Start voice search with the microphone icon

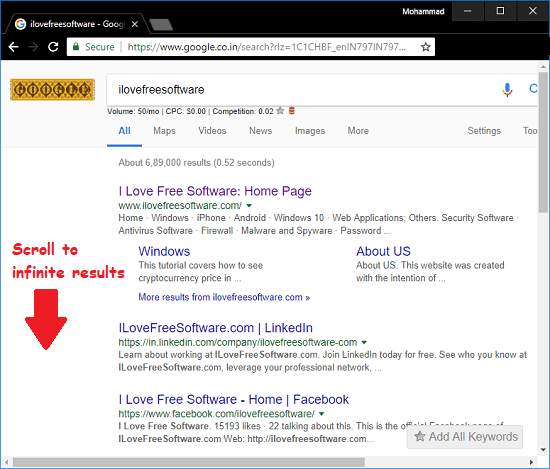pos(507,90)
